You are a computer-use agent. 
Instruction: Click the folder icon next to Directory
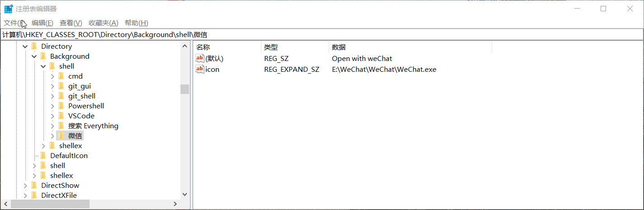click(34, 46)
